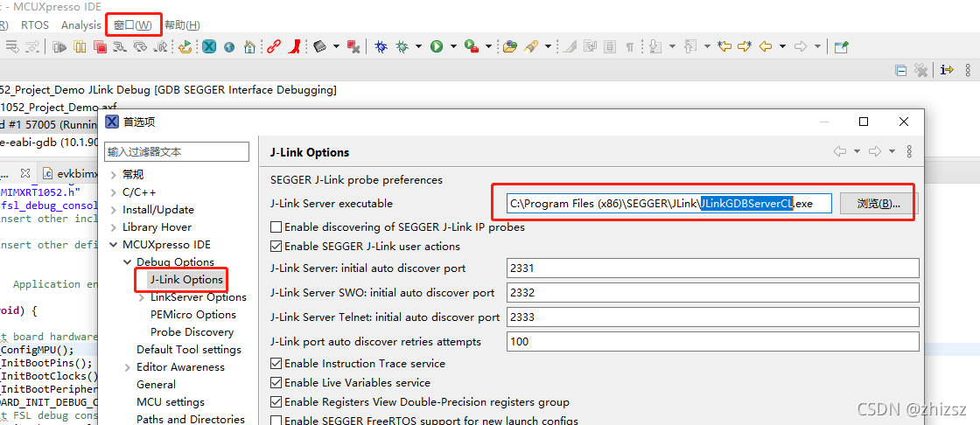
Task: Select J-Link Options in preferences tree
Action: [186, 279]
